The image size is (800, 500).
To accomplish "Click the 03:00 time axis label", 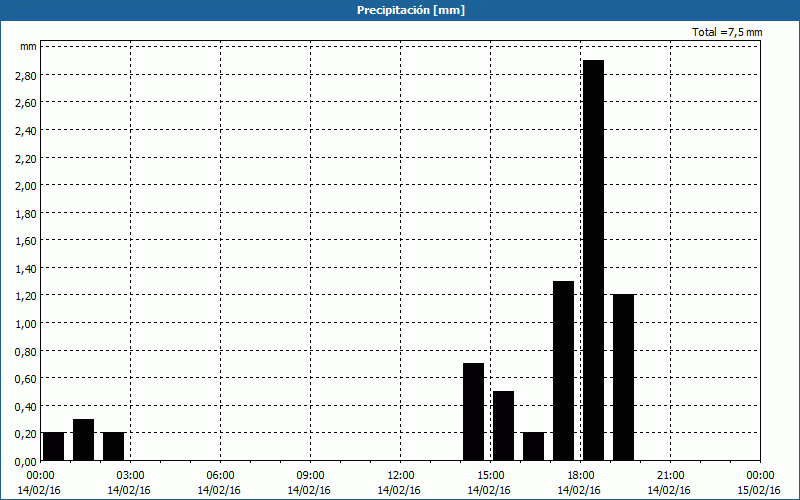I will 131,476.
